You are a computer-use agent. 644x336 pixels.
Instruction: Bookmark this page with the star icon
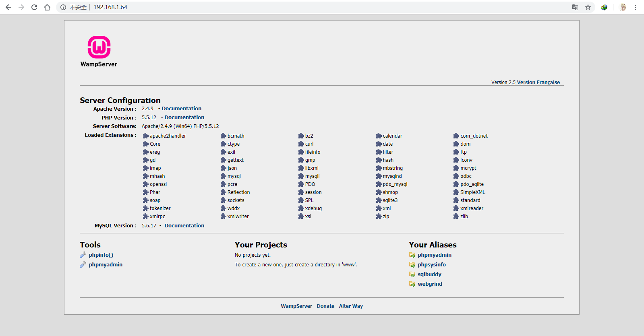point(588,7)
